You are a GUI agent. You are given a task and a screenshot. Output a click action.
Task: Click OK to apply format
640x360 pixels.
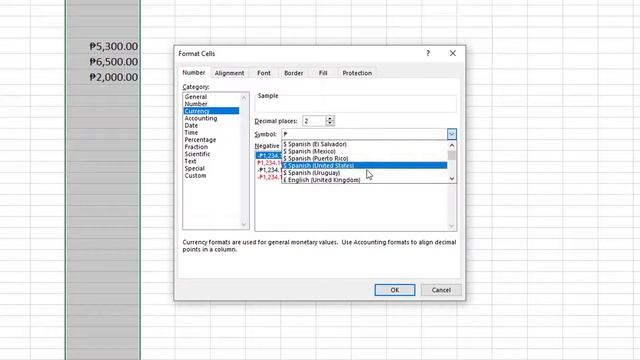coord(395,290)
